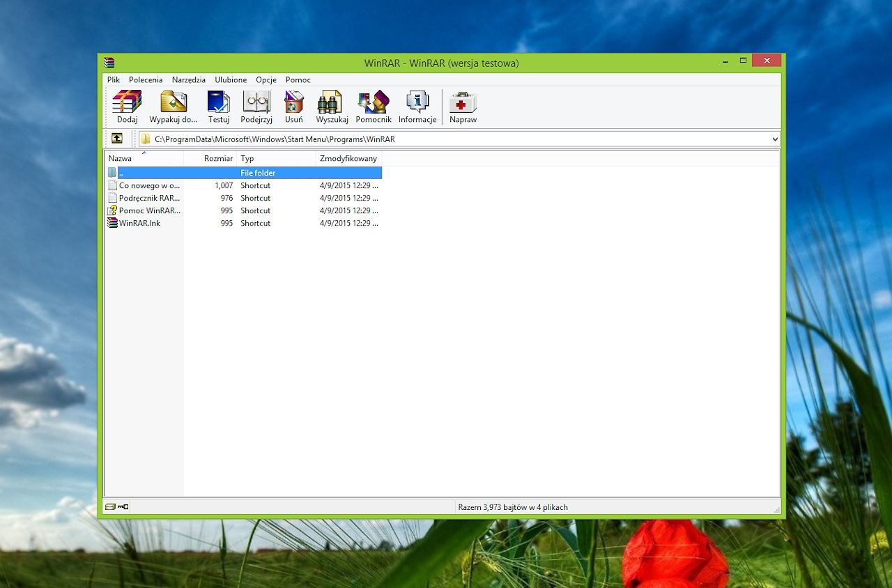
Task: Open the Podejrzyj (View) tool
Action: (256, 102)
